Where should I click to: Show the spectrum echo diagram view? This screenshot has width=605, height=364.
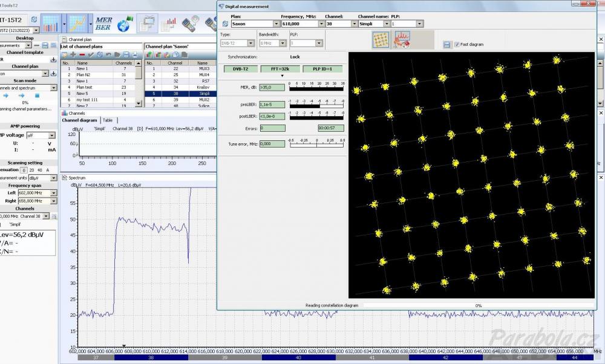[x=401, y=40]
